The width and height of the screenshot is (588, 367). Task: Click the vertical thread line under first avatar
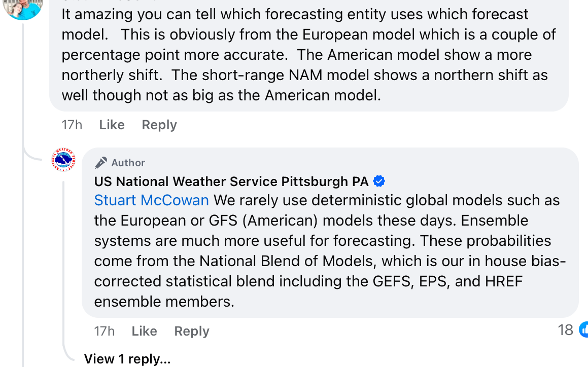tap(23, 86)
